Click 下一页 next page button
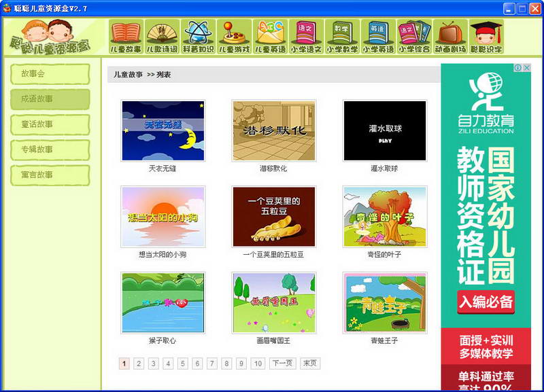This screenshot has height=392, width=544. (283, 363)
